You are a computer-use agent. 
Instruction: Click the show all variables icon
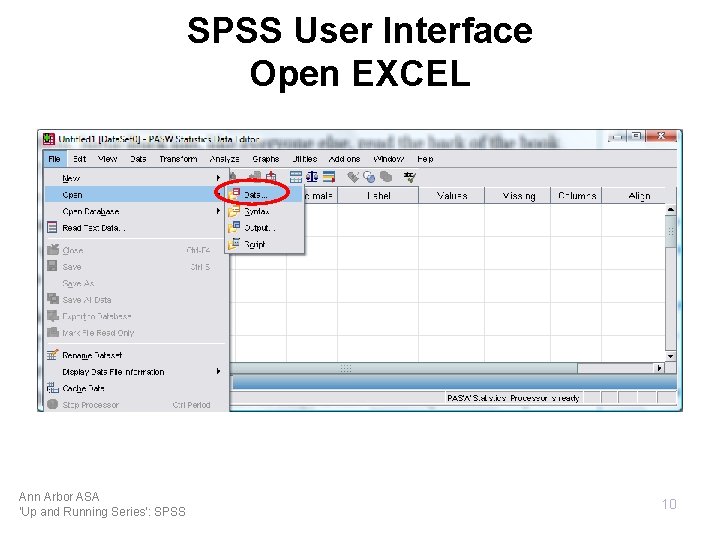point(386,177)
